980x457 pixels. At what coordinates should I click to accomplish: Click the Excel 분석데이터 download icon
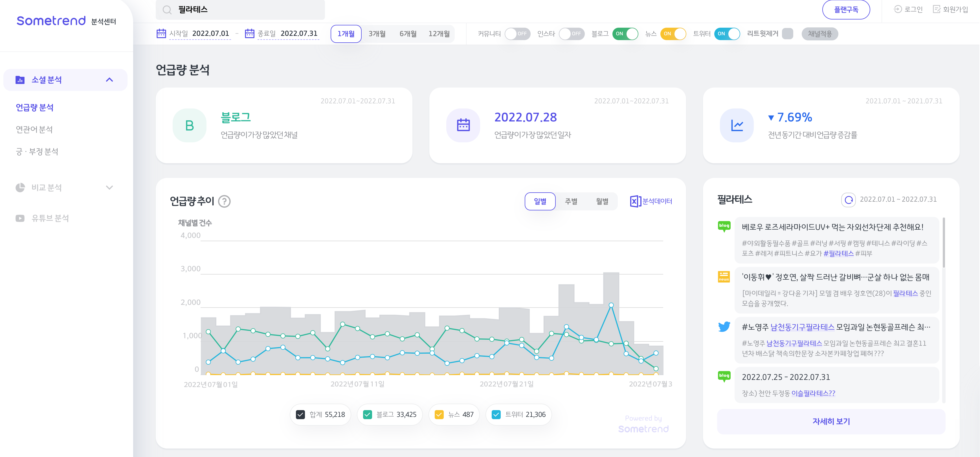coord(635,201)
